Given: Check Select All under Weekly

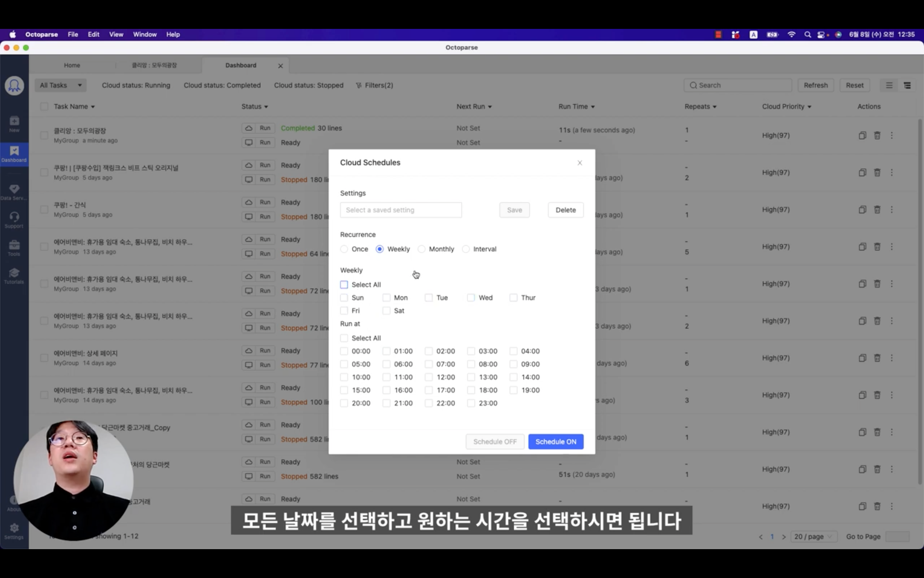Looking at the screenshot, I should (344, 285).
